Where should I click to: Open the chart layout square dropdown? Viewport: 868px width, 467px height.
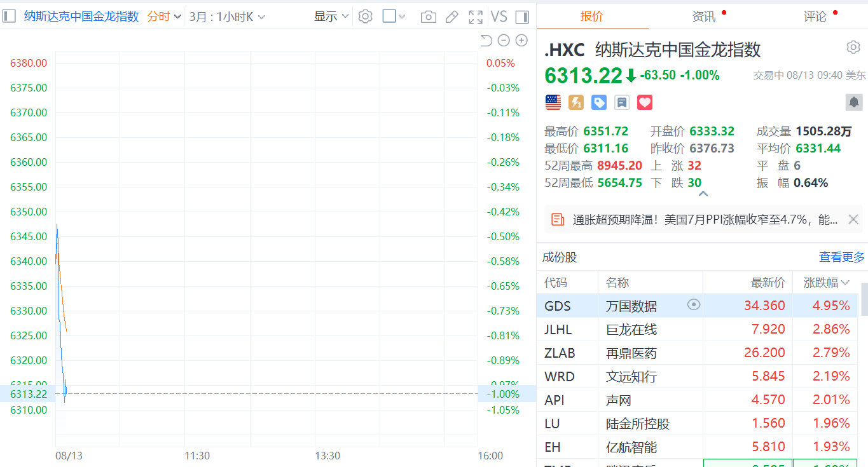(x=394, y=17)
